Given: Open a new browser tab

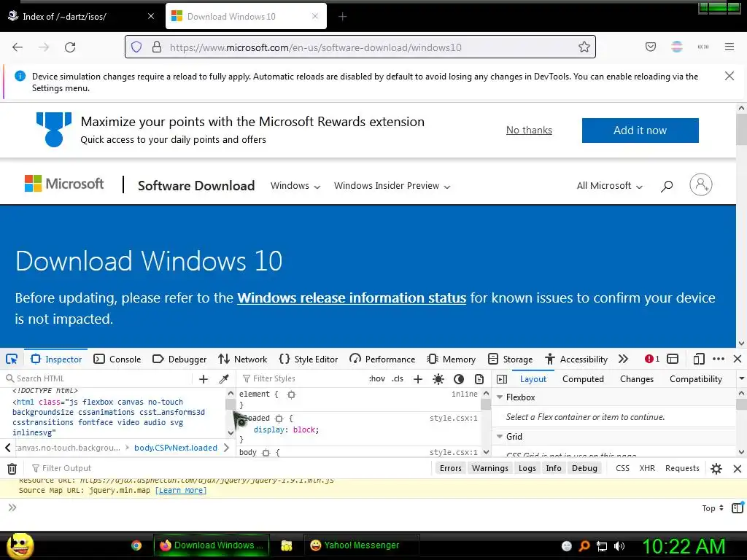Looking at the screenshot, I should [x=343, y=17].
